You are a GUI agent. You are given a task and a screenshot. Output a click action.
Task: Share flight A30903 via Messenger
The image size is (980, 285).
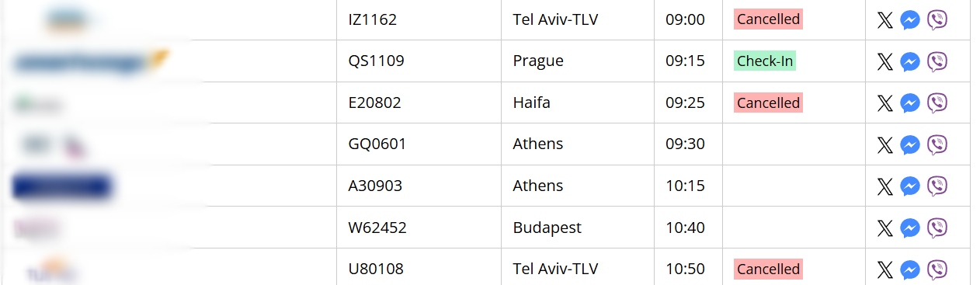tap(910, 186)
